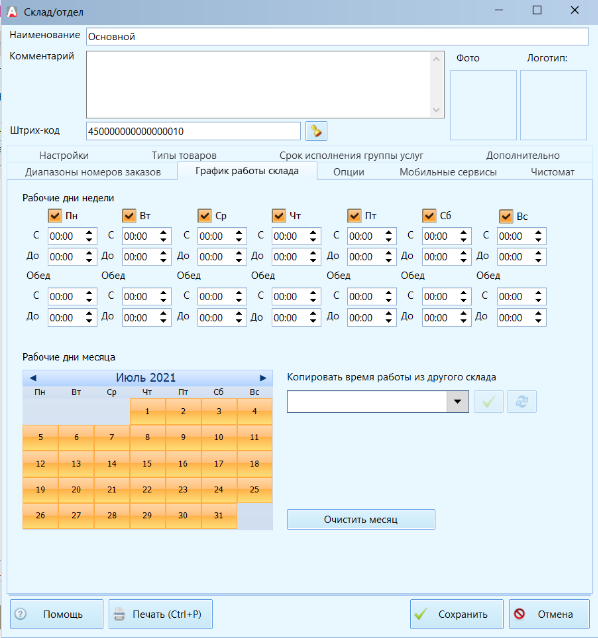Screen dimensions: 598x638
Task: Click the Сохранить button
Action: (x=457, y=614)
